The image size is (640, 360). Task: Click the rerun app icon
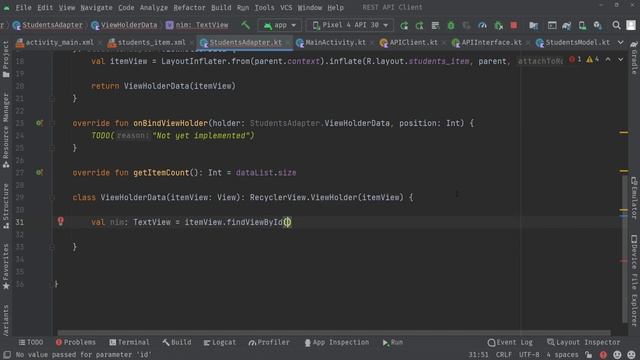pos(404,25)
